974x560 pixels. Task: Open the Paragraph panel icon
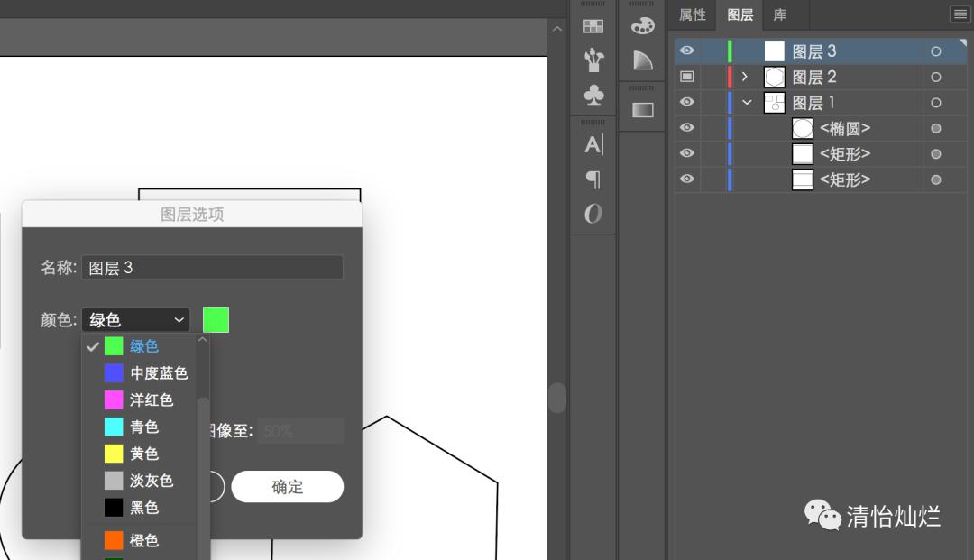click(593, 179)
